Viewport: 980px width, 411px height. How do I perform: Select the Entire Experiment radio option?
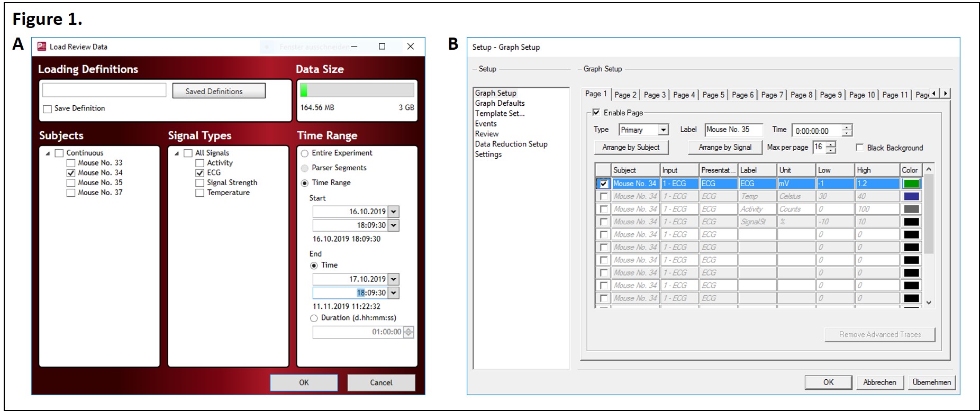point(305,153)
